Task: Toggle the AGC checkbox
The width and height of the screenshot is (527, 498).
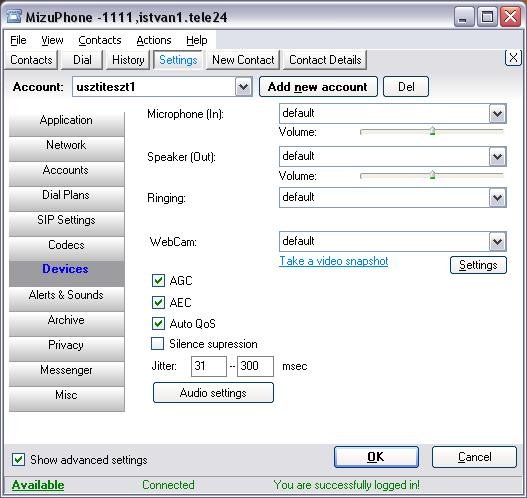Action: pos(158,281)
